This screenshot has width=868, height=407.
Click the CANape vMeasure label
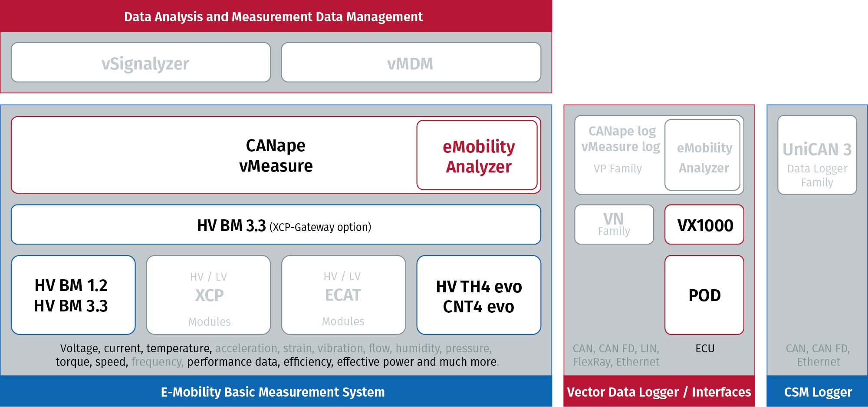(x=276, y=156)
